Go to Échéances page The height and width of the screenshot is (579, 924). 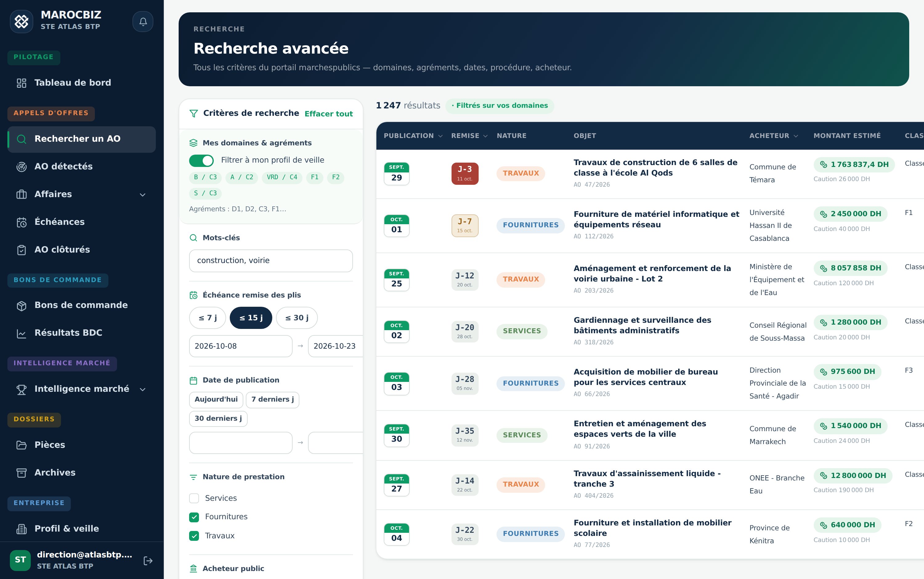[82, 222]
